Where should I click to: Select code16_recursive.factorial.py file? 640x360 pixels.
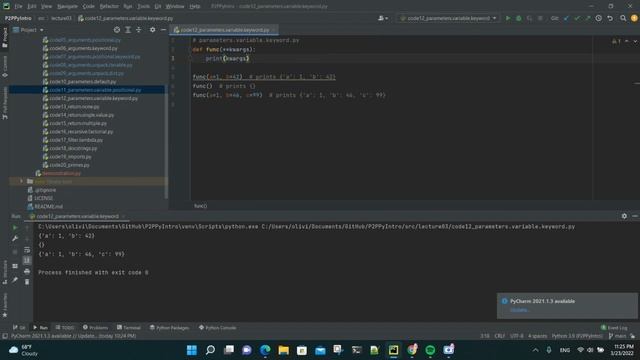[x=81, y=131]
